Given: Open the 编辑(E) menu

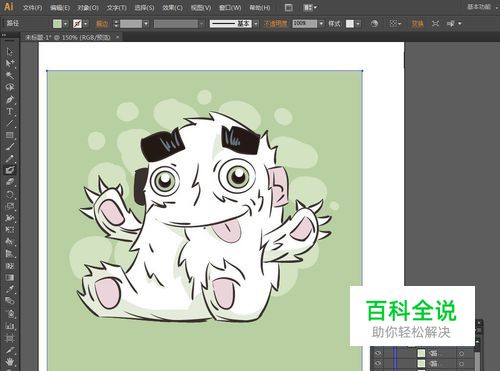Looking at the screenshot, I should (60, 7).
